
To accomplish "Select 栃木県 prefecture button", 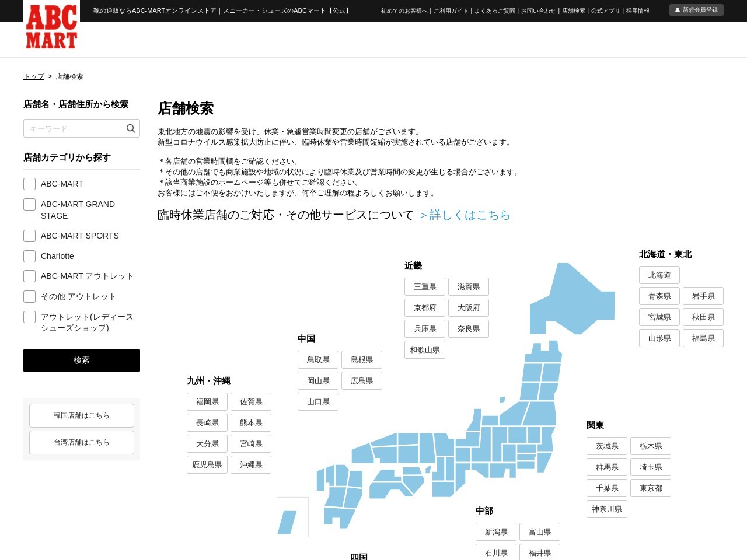I will click(x=651, y=446).
